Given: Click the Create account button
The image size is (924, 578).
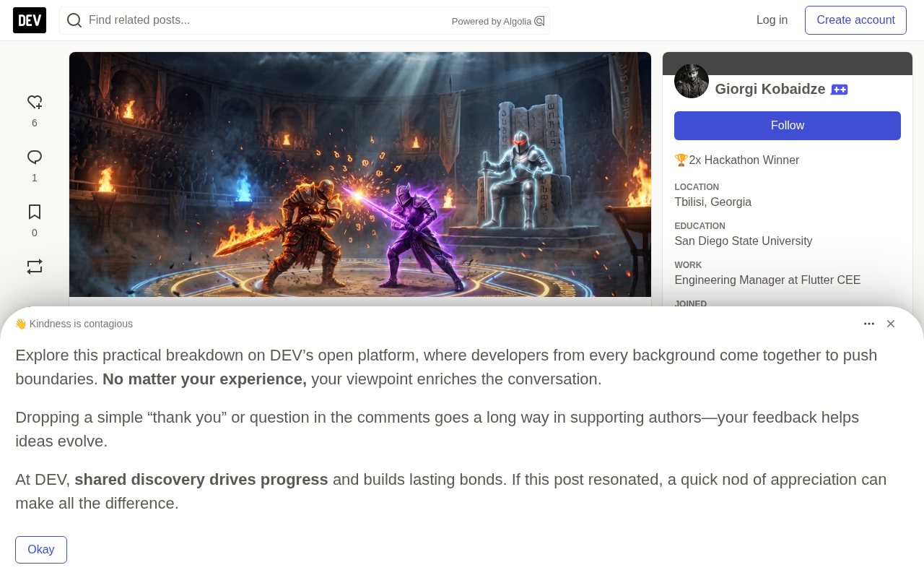Looking at the screenshot, I should pos(855,20).
